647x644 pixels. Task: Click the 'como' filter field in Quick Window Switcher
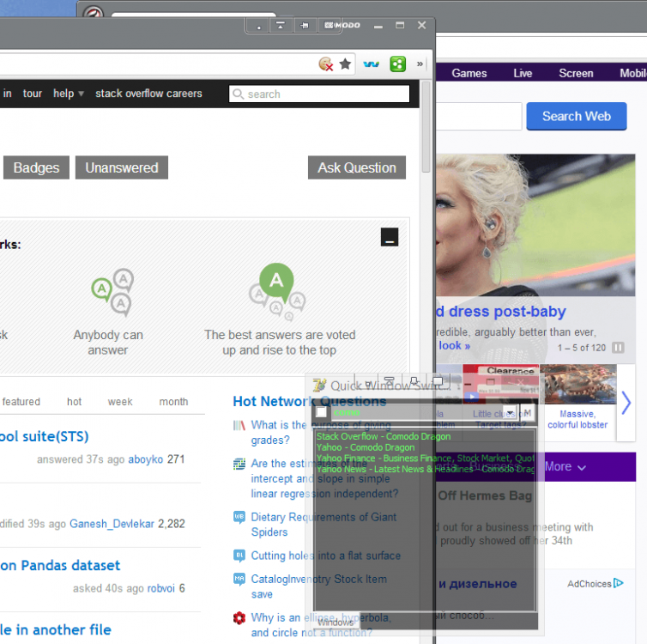tap(418, 412)
